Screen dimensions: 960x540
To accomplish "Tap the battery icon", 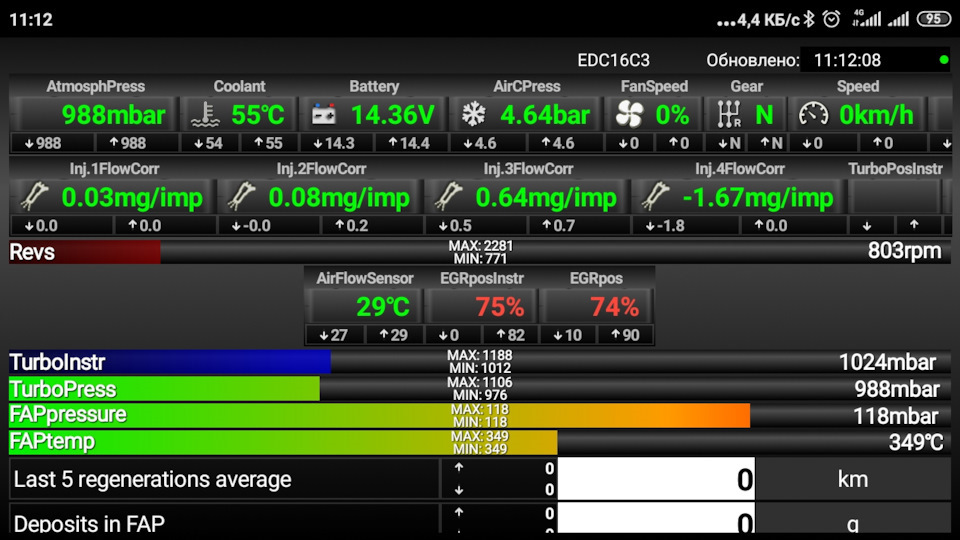I will 323,114.
